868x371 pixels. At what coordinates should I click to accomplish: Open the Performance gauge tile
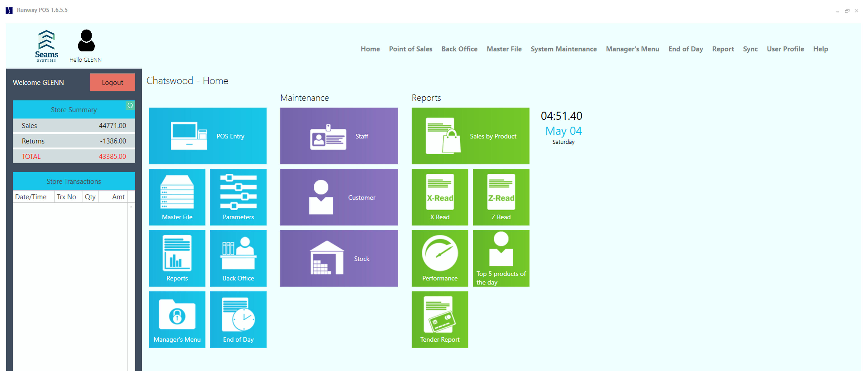click(439, 258)
